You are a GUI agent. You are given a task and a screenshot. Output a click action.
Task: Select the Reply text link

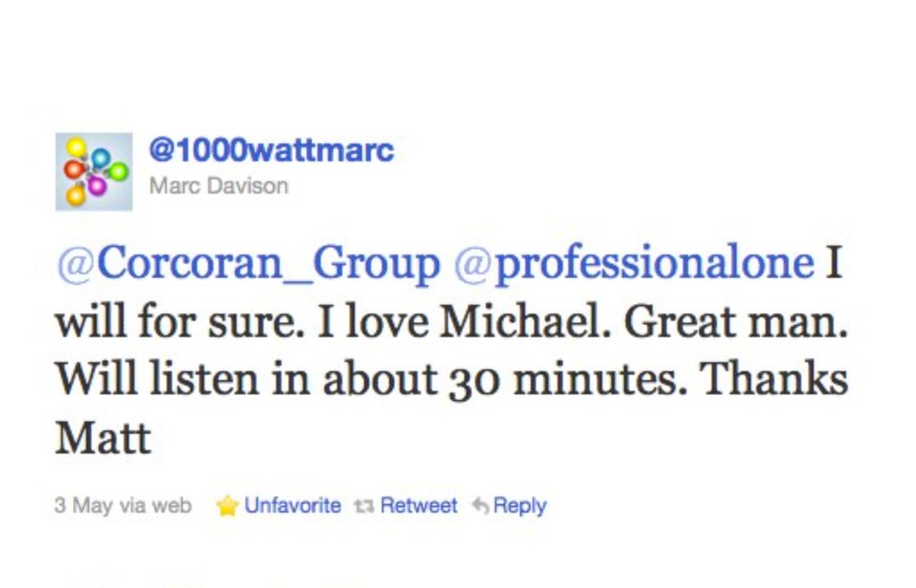point(520,506)
